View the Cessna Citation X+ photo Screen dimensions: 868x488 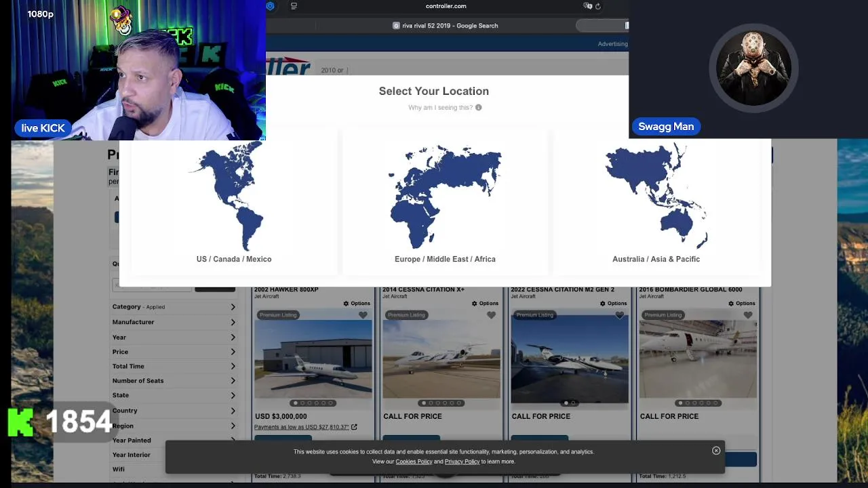point(441,359)
